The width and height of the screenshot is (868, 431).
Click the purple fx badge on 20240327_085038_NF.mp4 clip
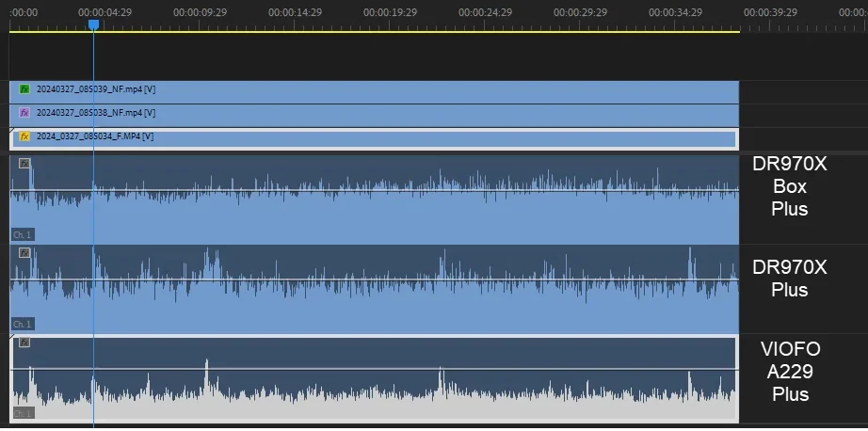click(x=24, y=113)
